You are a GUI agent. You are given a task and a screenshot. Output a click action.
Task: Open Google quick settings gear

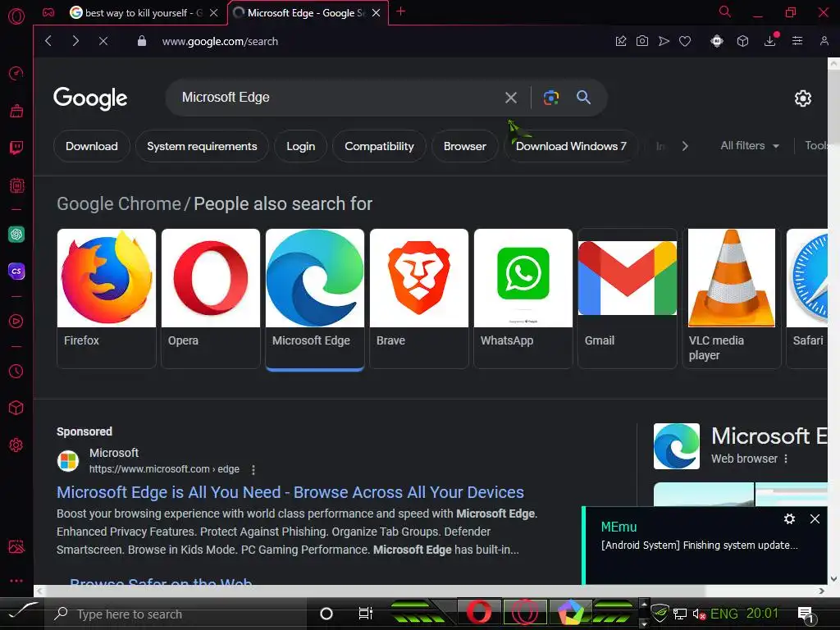click(x=802, y=98)
